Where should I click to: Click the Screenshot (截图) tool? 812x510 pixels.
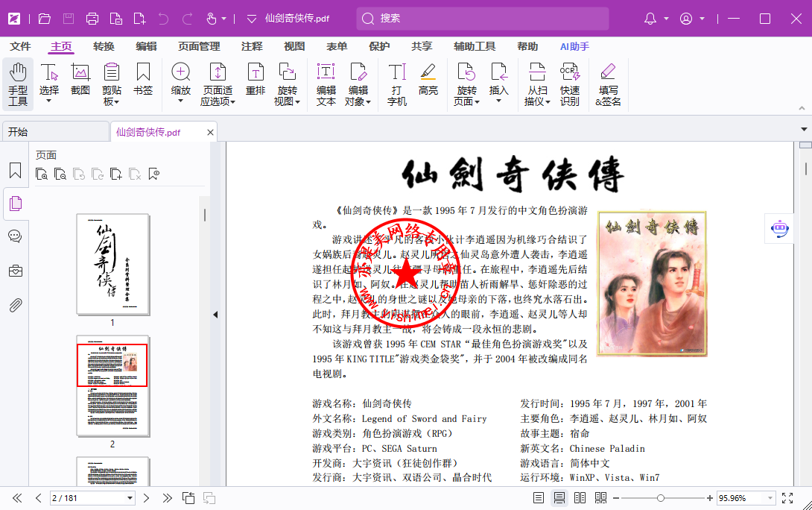tap(80, 78)
